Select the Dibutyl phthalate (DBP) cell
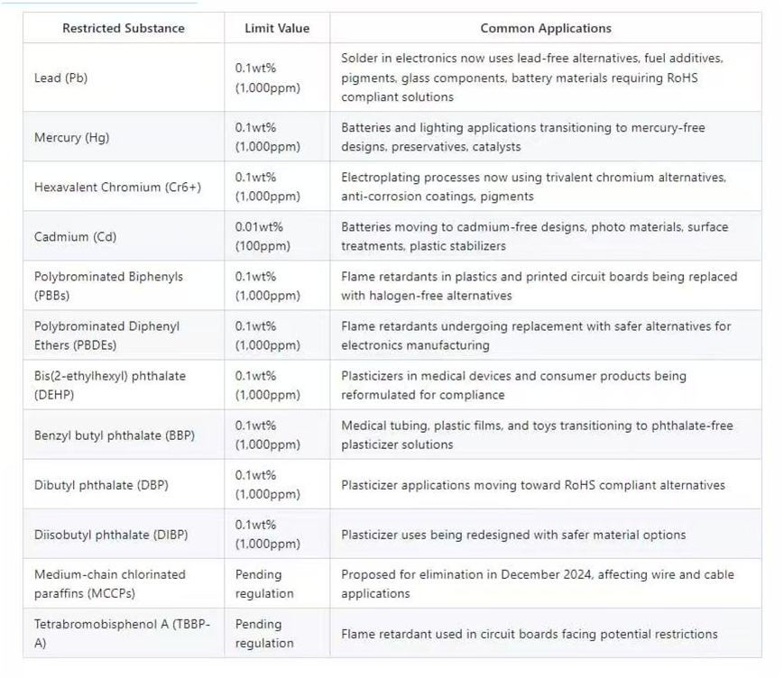Image resolution: width=784 pixels, height=678 pixels. pyautogui.click(x=101, y=485)
